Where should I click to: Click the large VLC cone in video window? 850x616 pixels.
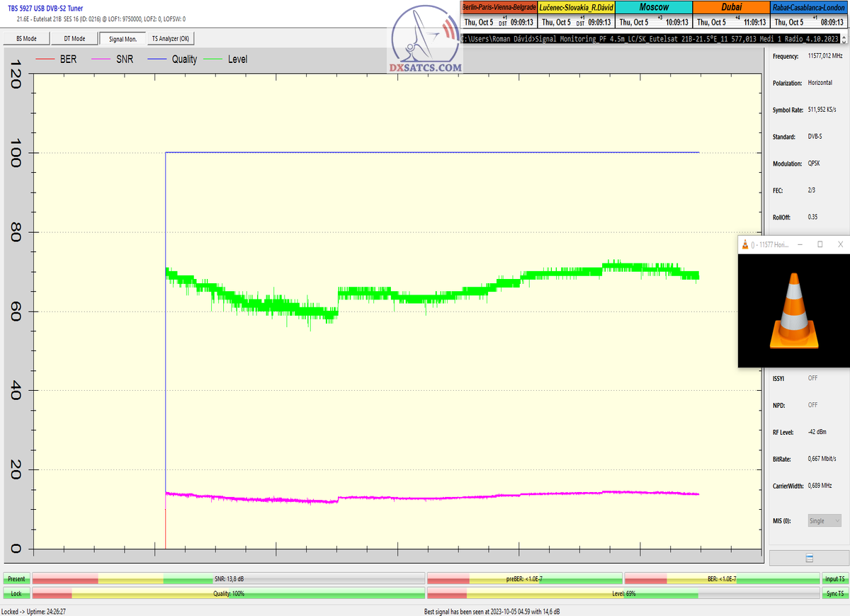[793, 310]
